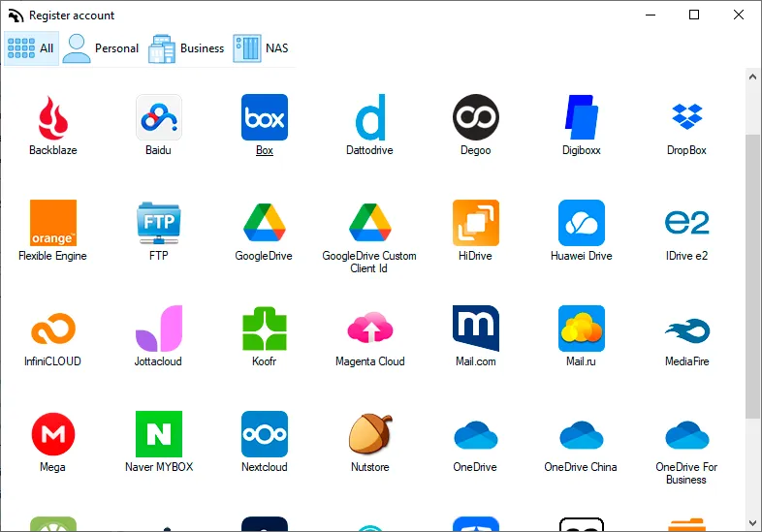Choose the Koofr green icon
Viewport: 762px width, 532px height.
[265, 329]
